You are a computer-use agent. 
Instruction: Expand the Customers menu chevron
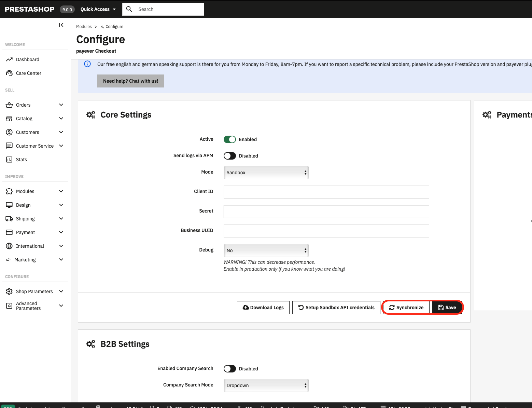pyautogui.click(x=61, y=132)
